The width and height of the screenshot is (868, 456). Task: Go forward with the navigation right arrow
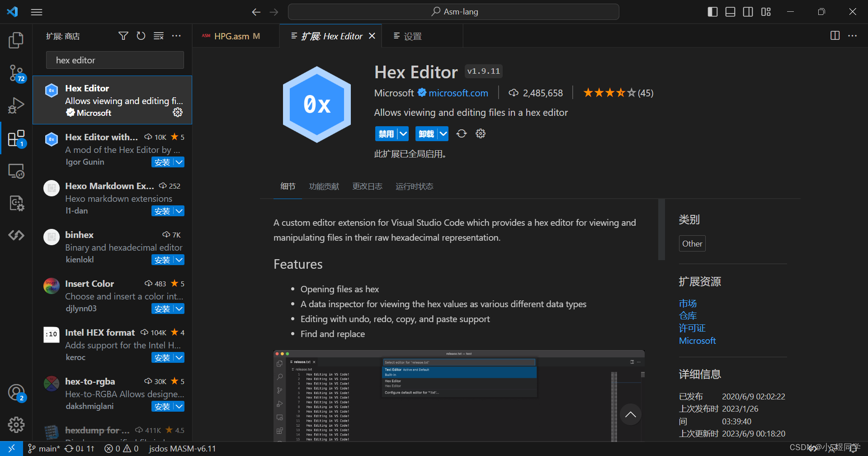click(274, 12)
